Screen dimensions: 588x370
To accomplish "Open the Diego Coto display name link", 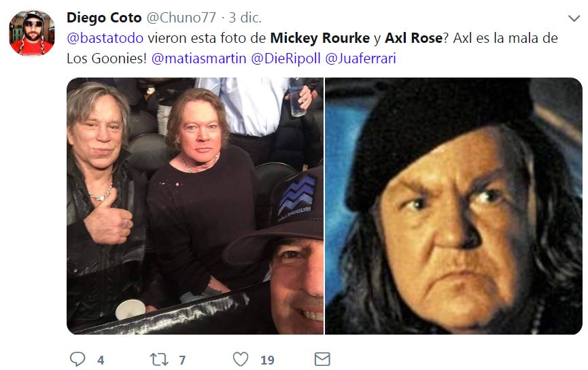I will (104, 18).
